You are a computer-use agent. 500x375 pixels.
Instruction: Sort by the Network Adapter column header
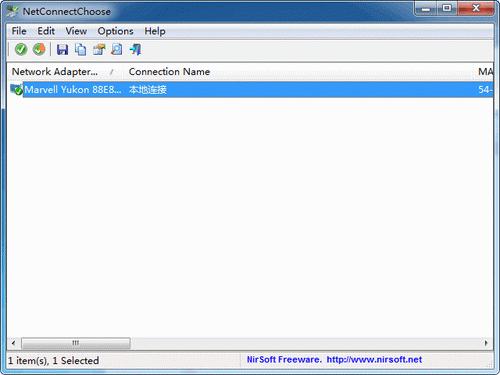click(65, 72)
